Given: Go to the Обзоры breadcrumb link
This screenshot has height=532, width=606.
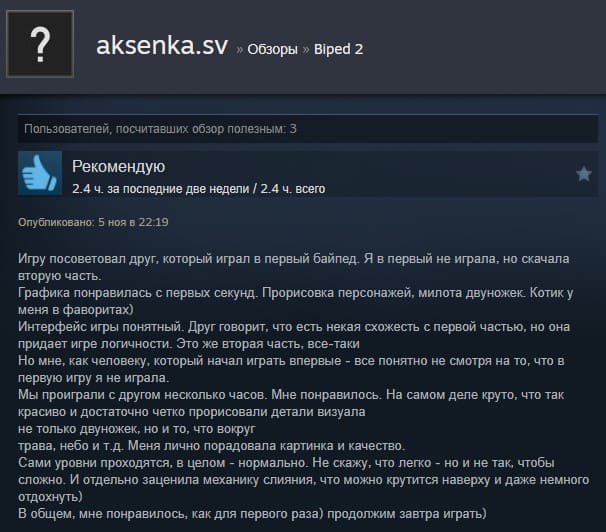Looking at the screenshot, I should pyautogui.click(x=272, y=49).
